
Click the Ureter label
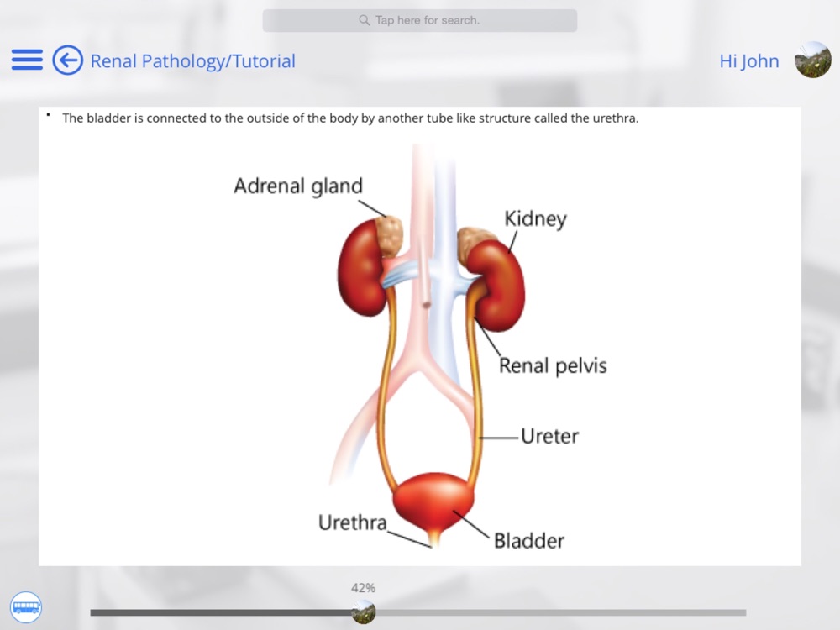549,436
